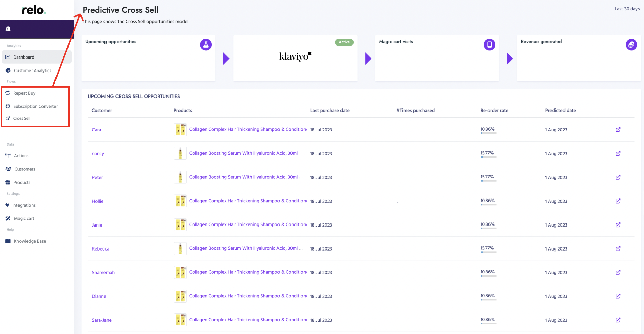
Task: Click the Actions antenna icon
Action: tap(8, 155)
